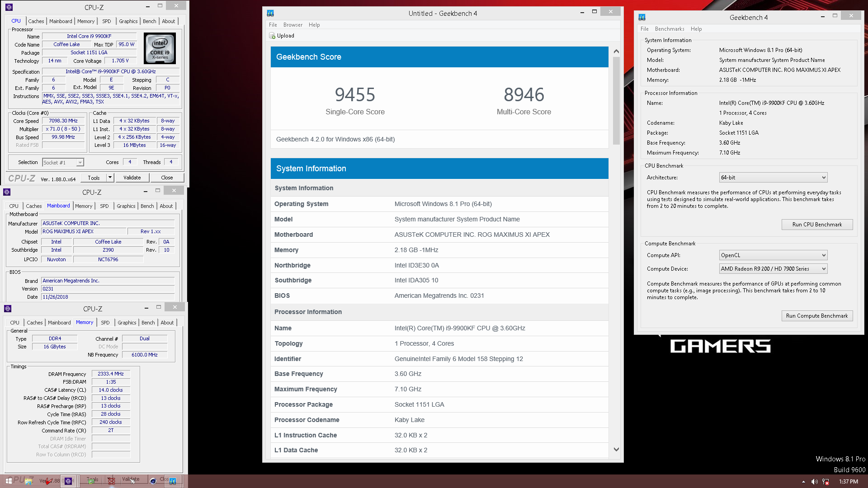The image size is (868, 488).
Task: Click the airplane taskbar icon
Action: (x=132, y=481)
